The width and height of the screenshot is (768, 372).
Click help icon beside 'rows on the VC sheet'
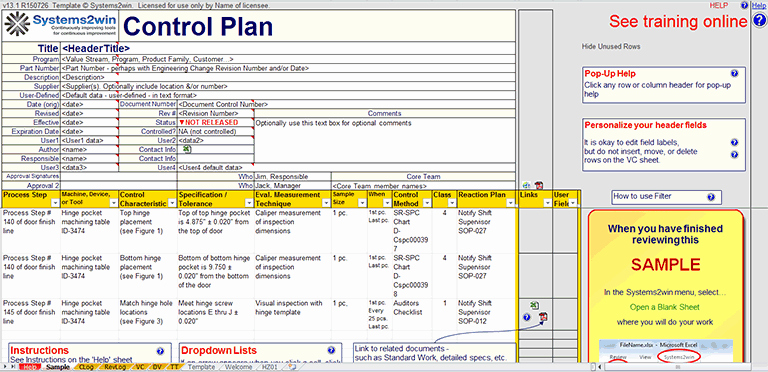coord(734,155)
